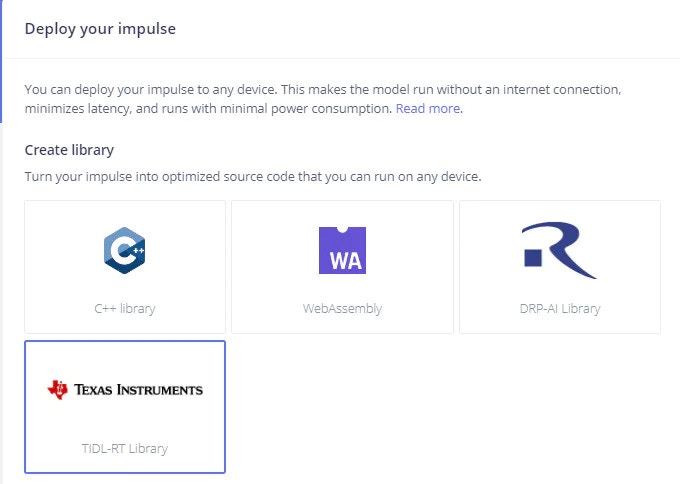Image resolution: width=680 pixels, height=484 pixels.
Task: Click the Renesas DRP-AI logo
Action: tap(559, 250)
